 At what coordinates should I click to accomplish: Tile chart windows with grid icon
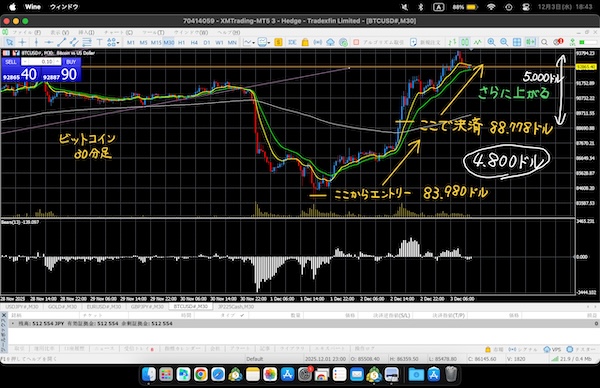(517, 42)
